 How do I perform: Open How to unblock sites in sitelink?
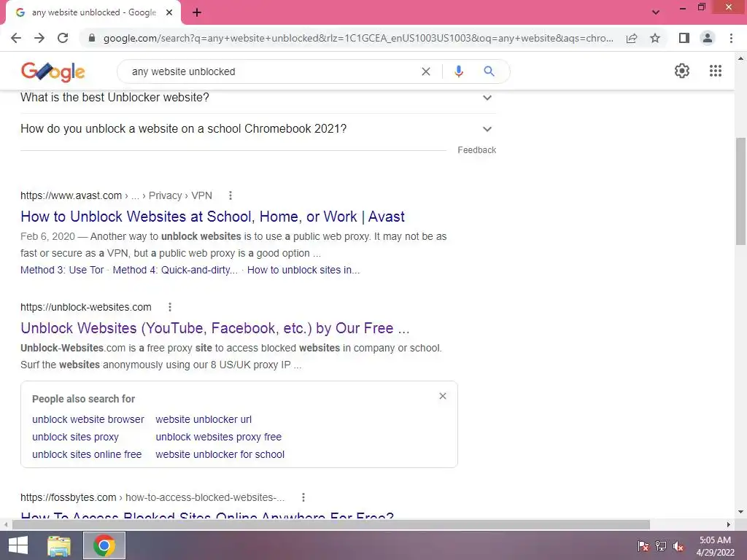pos(303,270)
